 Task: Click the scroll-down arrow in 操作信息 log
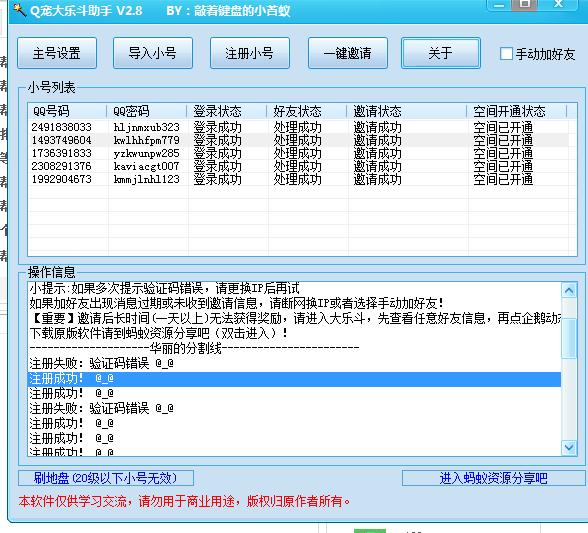click(569, 447)
